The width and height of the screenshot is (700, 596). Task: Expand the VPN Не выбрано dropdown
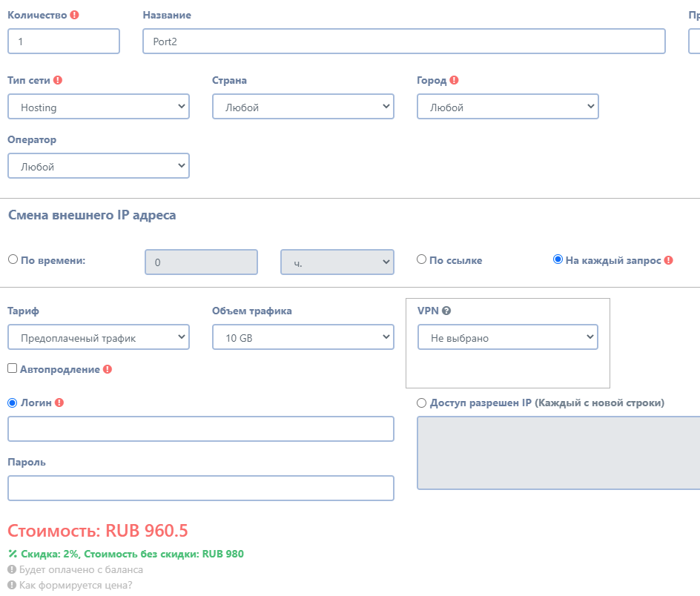point(508,337)
